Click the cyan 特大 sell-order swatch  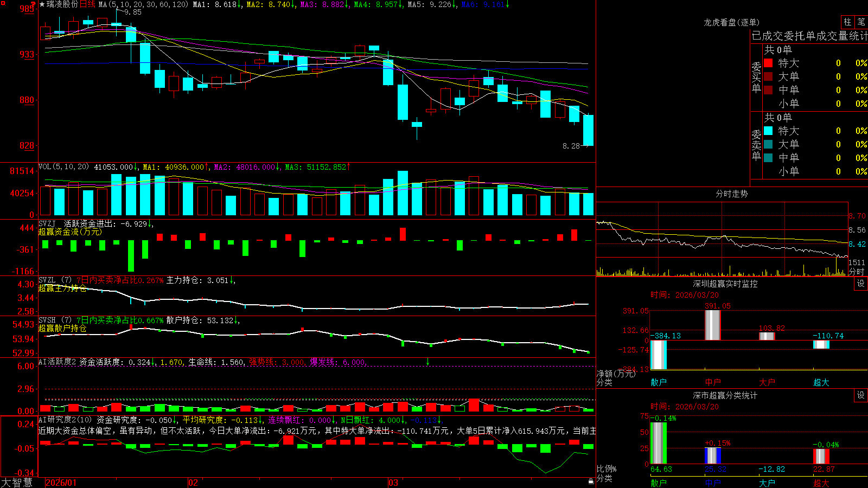(768, 131)
